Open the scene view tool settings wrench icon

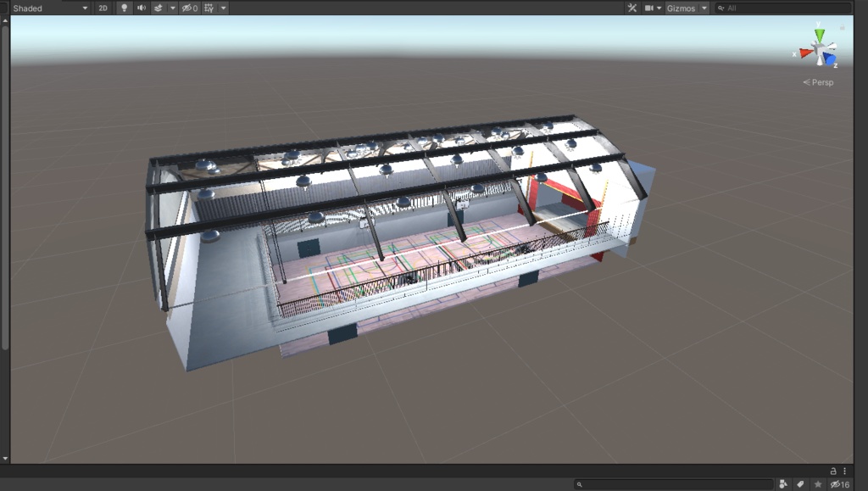(632, 8)
